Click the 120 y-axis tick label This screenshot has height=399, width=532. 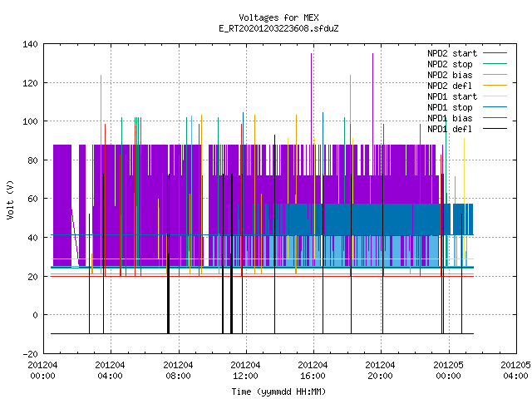pyautogui.click(x=30, y=83)
